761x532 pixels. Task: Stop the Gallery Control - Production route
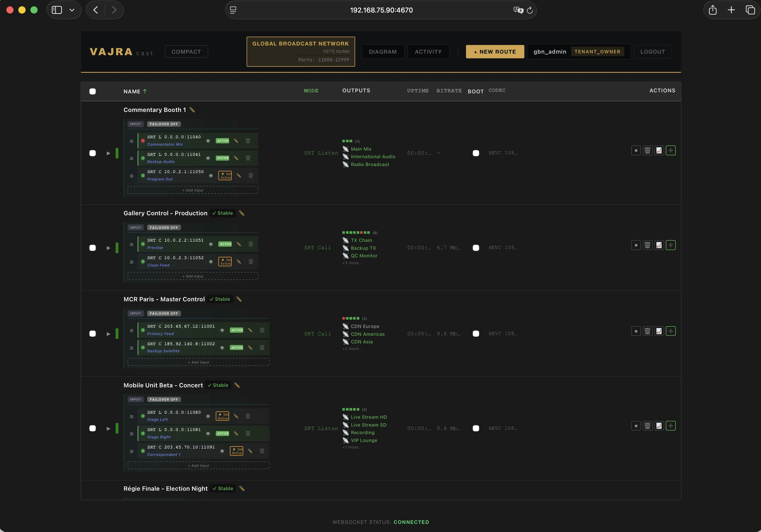(x=636, y=245)
